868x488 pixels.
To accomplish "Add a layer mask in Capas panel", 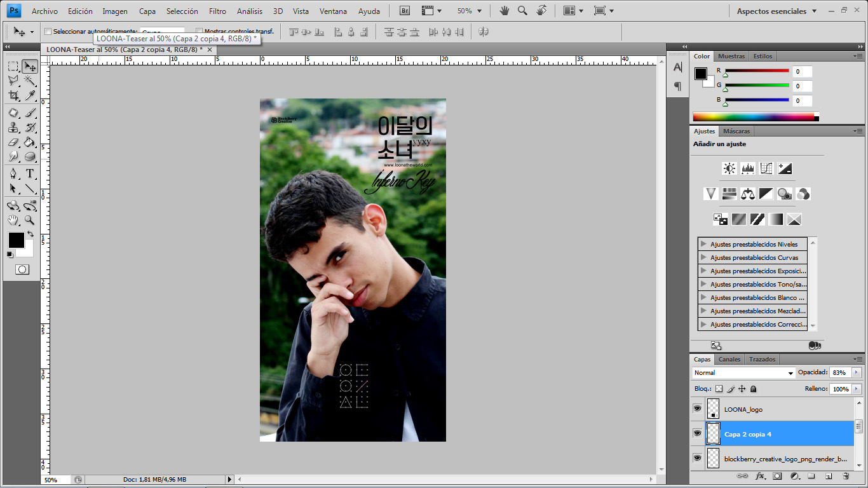I will 777,476.
